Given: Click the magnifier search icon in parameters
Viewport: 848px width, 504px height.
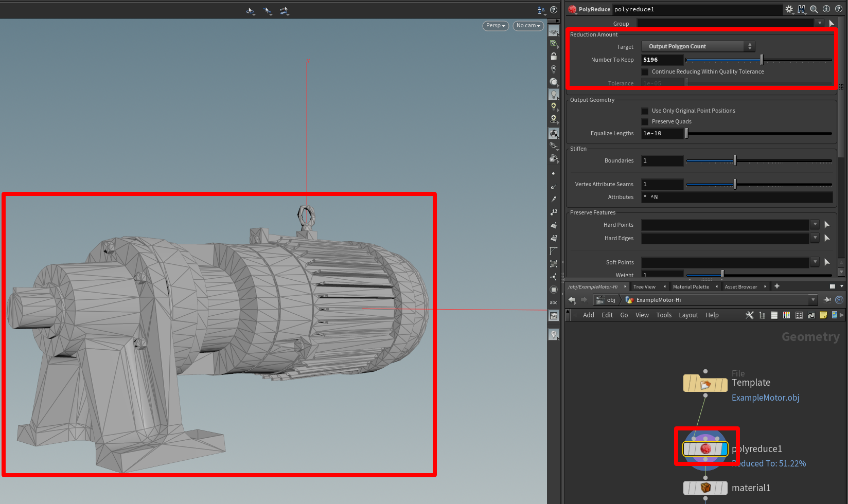Looking at the screenshot, I should [x=814, y=9].
